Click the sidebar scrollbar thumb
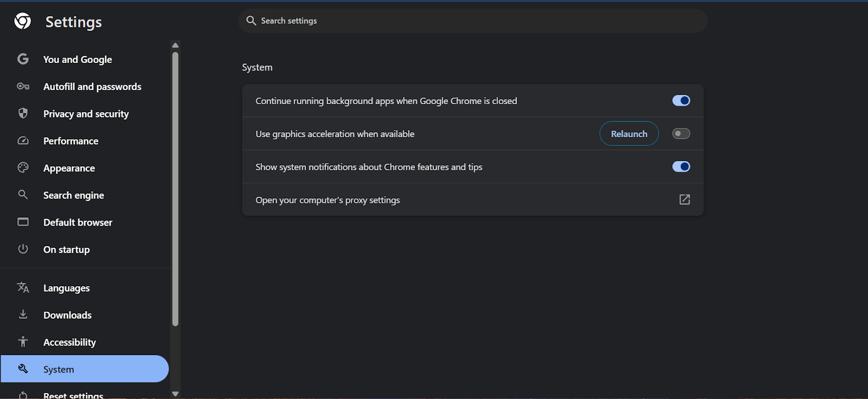The width and height of the screenshot is (868, 399). (175, 189)
